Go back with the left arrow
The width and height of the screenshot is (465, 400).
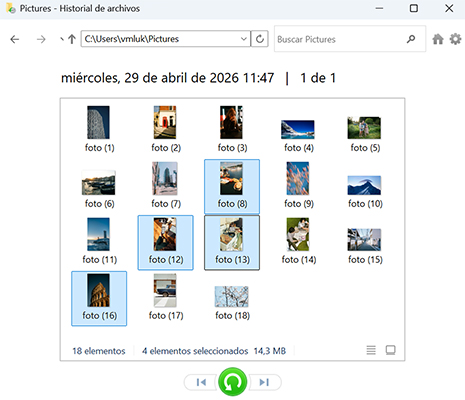(x=15, y=40)
